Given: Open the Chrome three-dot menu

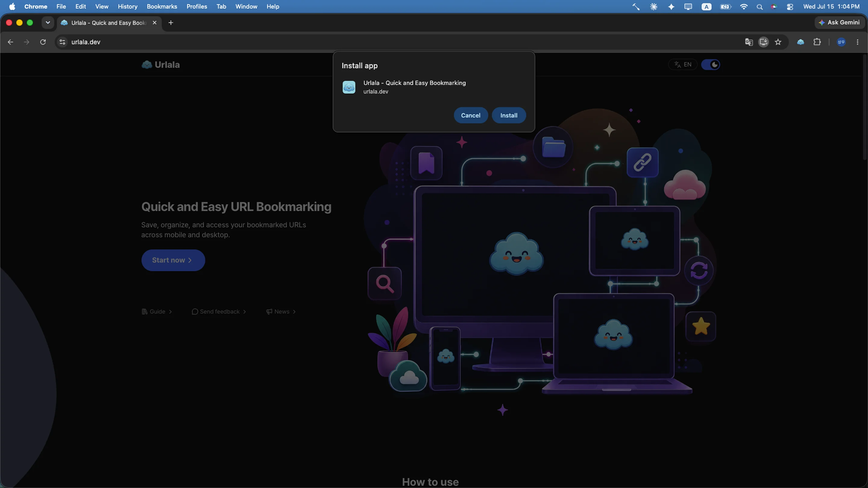Looking at the screenshot, I should point(857,42).
